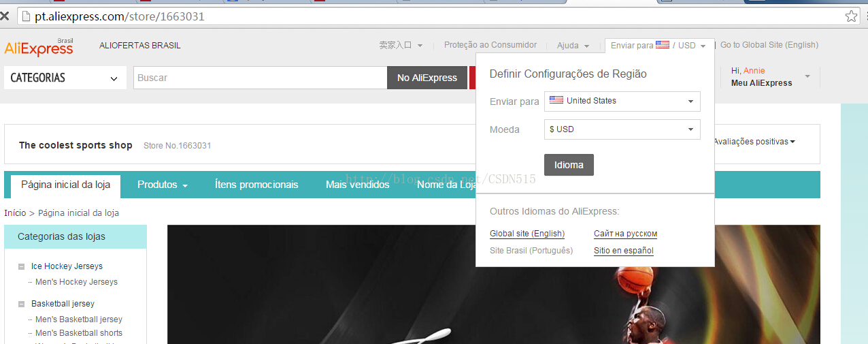Click the Idioma button
Screen dimensions: 868x344
(x=569, y=165)
